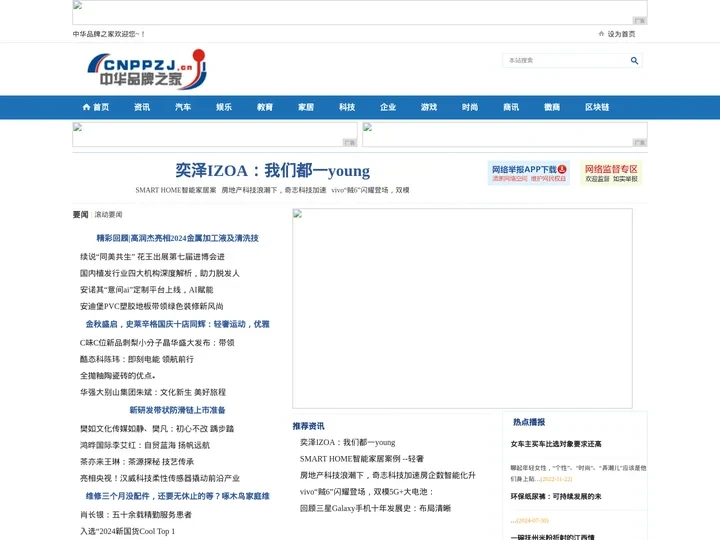The image size is (720, 540).
Task: Open article 续说“同美共生” 花王出展第七届进博会进
Action: click(x=152, y=257)
